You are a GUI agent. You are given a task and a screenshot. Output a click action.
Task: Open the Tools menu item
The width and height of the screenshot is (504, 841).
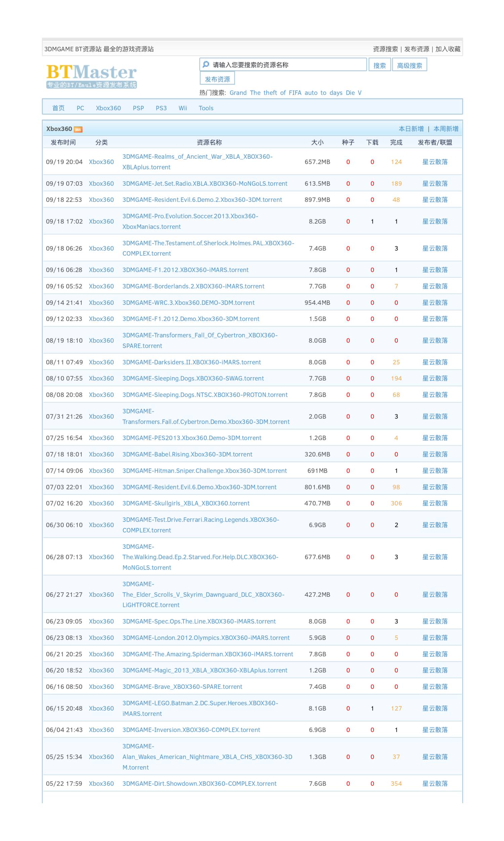(x=206, y=108)
